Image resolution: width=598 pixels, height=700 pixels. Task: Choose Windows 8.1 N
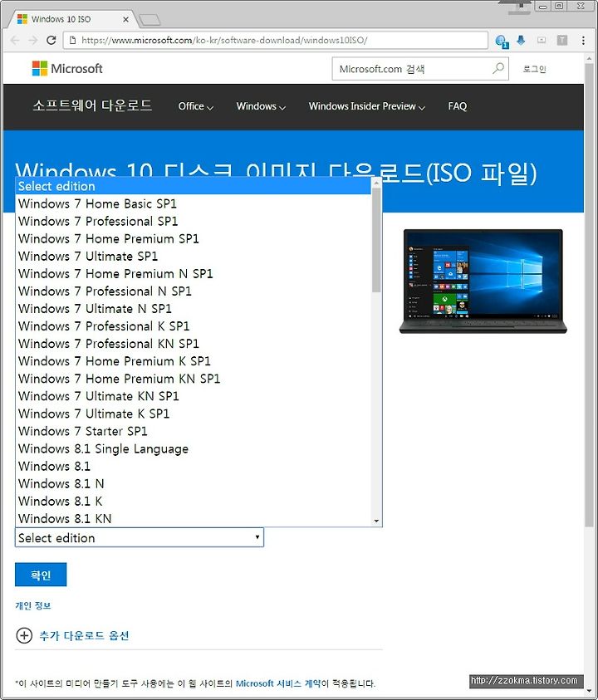pyautogui.click(x=193, y=483)
